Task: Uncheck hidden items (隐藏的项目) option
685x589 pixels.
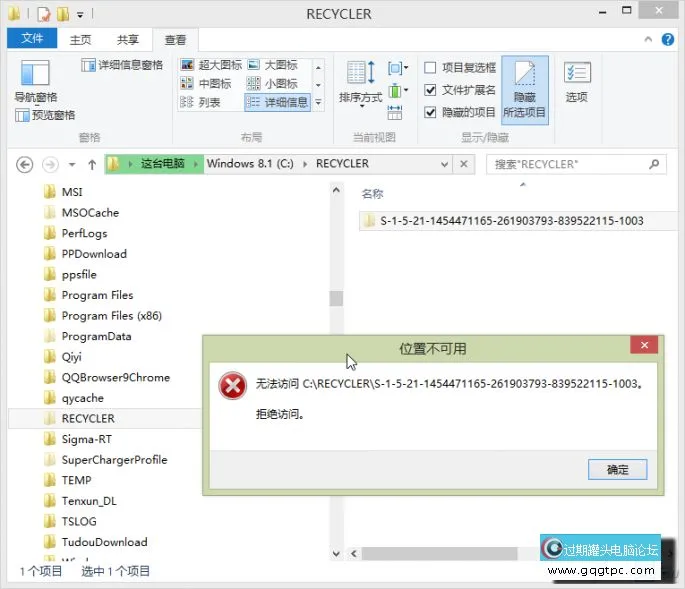Action: pyautogui.click(x=430, y=112)
